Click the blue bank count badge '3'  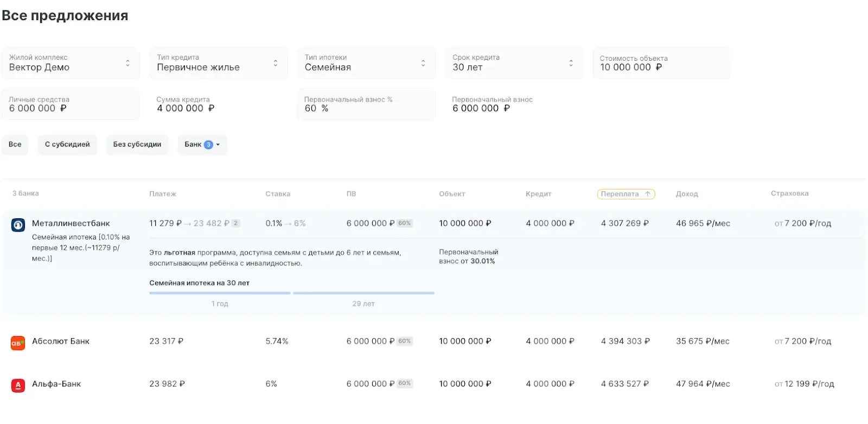pyautogui.click(x=208, y=144)
